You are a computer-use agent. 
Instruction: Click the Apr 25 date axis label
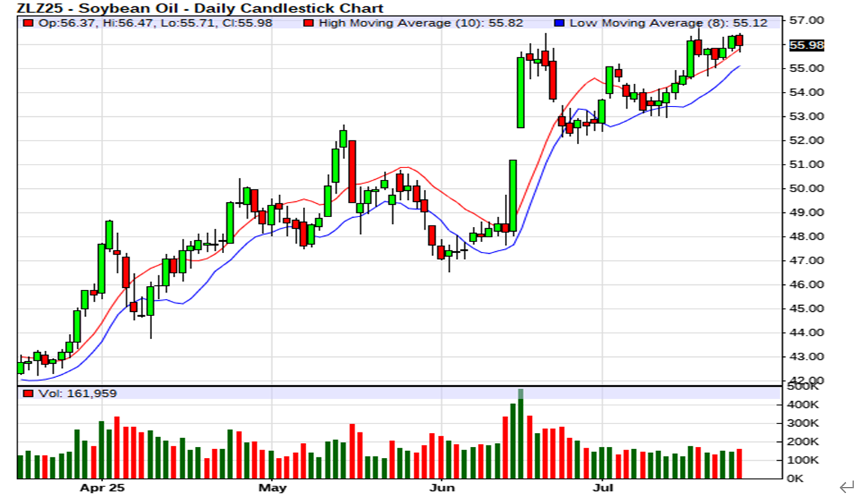point(102,488)
